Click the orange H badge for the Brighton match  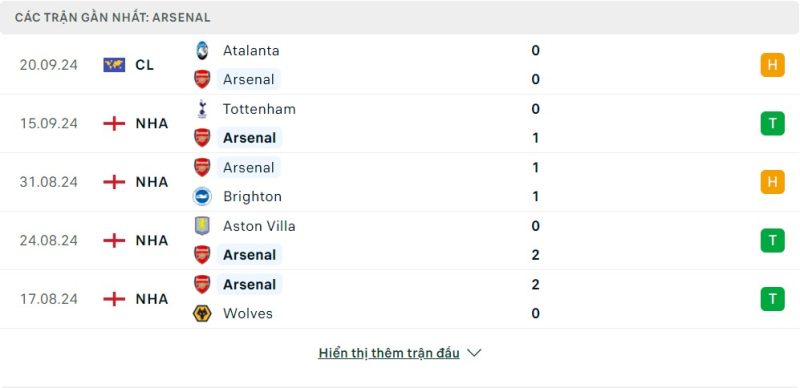click(x=772, y=182)
